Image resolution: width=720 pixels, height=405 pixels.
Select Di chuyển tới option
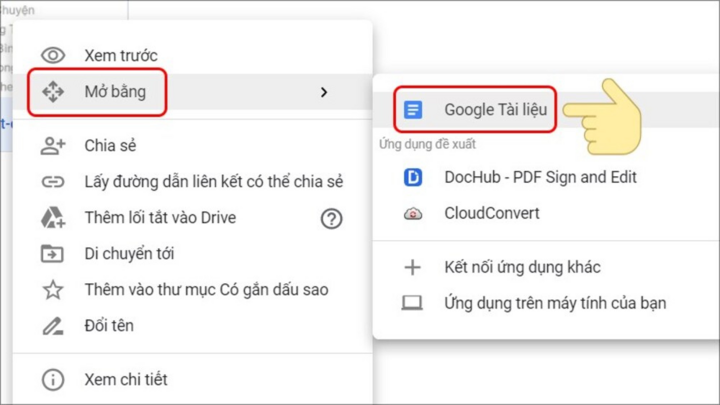click(x=192, y=253)
